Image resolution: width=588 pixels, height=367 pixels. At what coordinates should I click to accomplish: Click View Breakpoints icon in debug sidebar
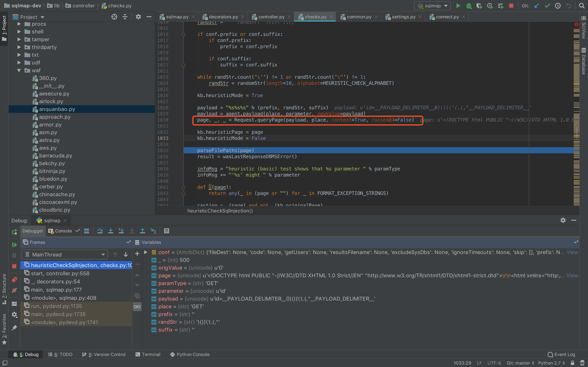click(14, 280)
